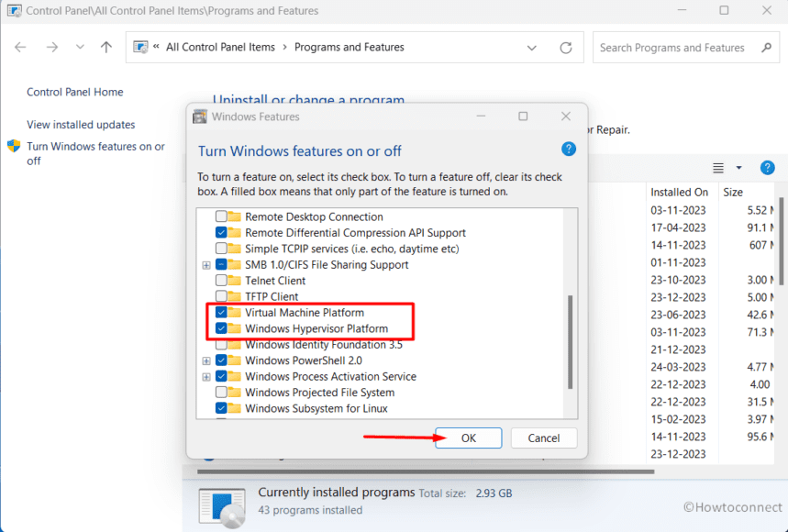Viewport: 788px width, 532px height.
Task: Click the search magnifier icon
Action: 766,47
